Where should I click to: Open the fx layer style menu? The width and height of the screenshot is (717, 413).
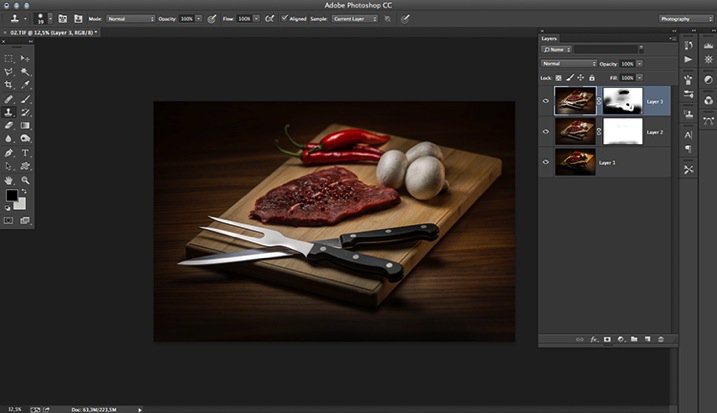pyautogui.click(x=594, y=340)
